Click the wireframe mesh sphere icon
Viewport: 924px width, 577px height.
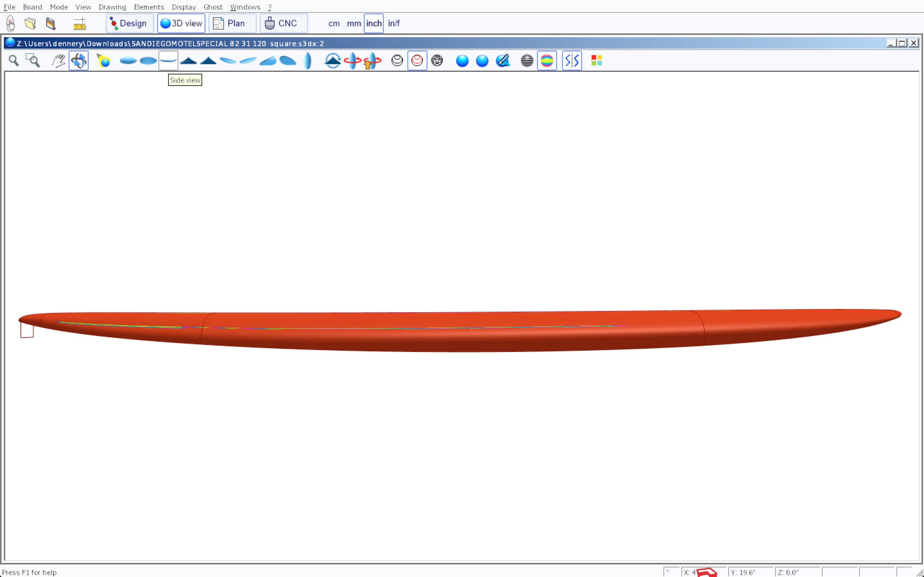[437, 61]
